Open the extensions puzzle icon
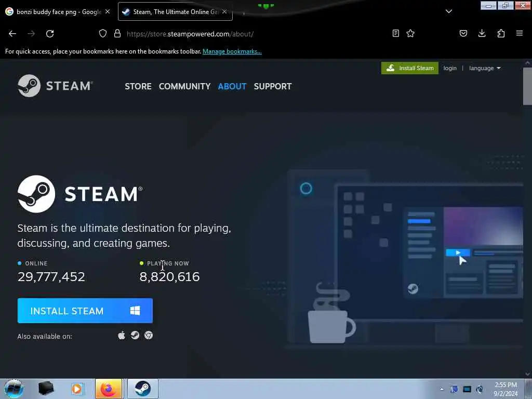This screenshot has height=399, width=532. [x=501, y=33]
